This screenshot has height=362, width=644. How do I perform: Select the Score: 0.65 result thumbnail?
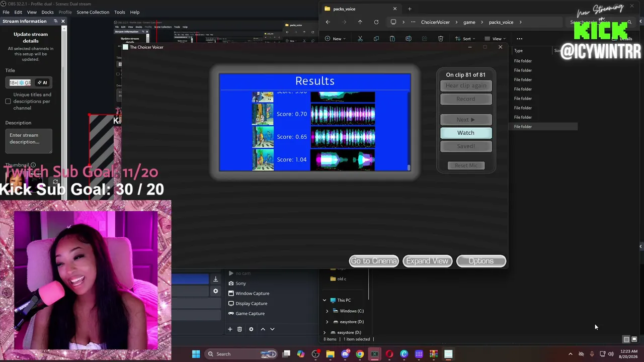[263, 137]
